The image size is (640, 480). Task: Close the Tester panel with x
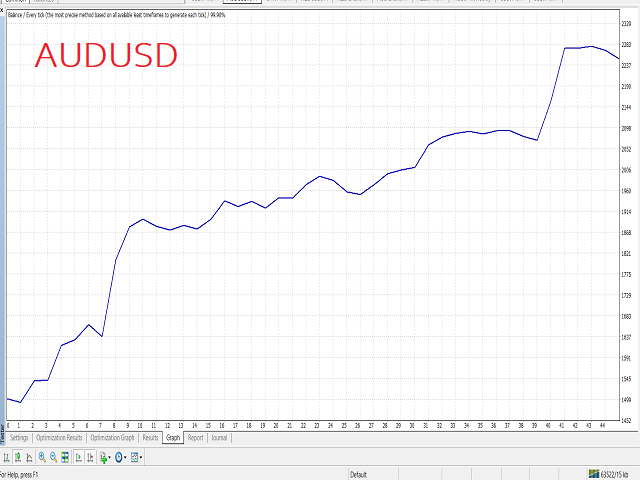coord(2,10)
